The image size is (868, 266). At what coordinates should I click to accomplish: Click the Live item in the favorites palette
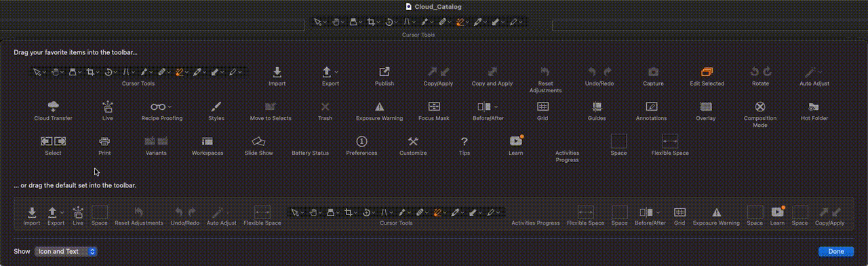(107, 111)
